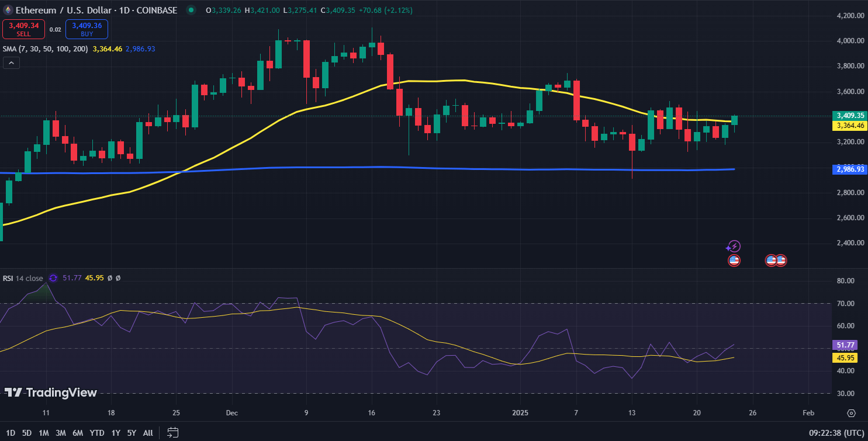Click the blue 2,986.93 value in SMA legend
Image resolution: width=868 pixels, height=441 pixels.
[x=140, y=49]
